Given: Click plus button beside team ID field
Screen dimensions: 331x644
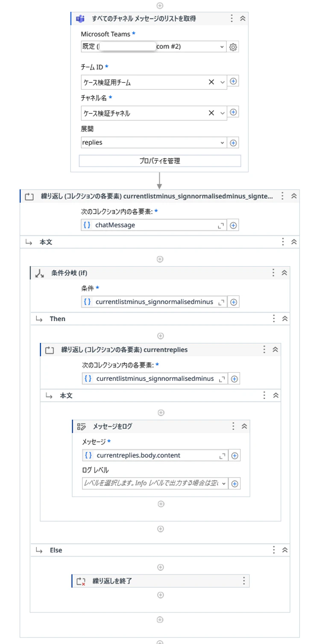Looking at the screenshot, I should click(233, 81).
